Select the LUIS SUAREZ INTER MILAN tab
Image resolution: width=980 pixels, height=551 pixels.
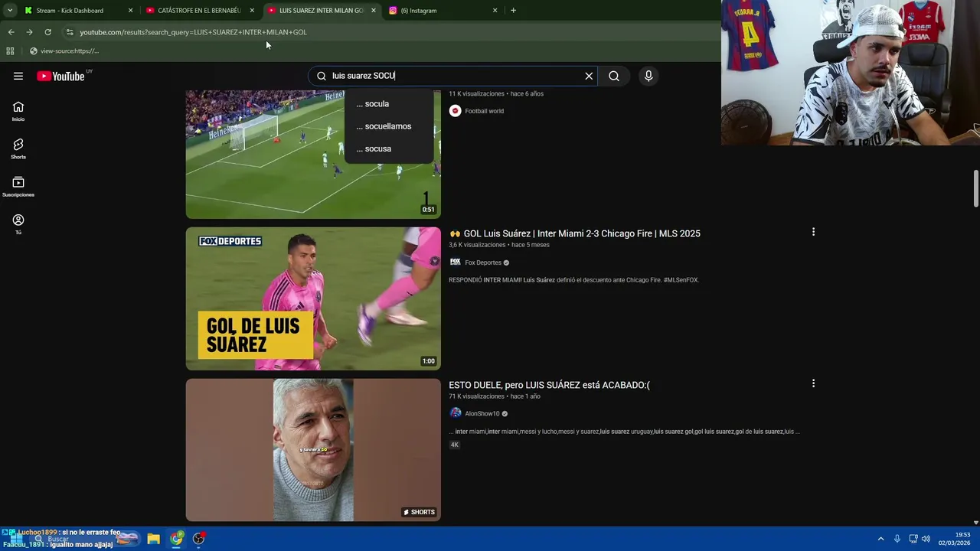point(322,11)
